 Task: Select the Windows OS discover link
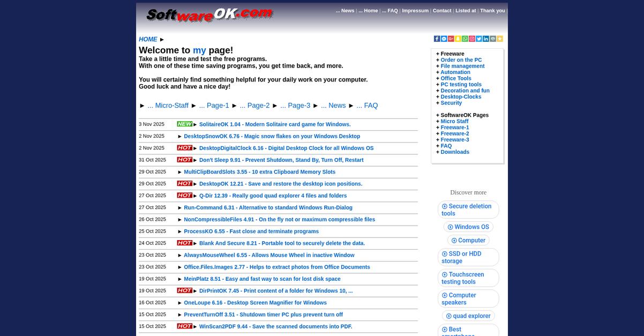[468, 227]
